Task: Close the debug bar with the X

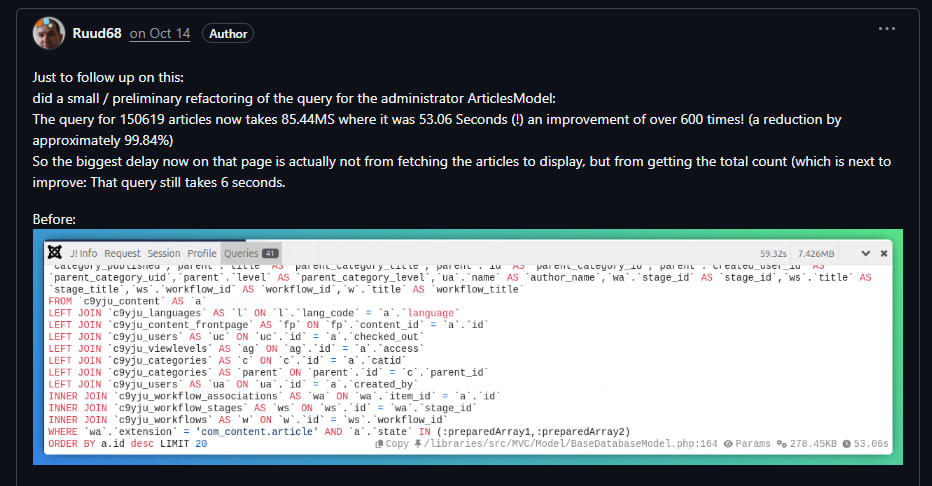Action: (885, 253)
